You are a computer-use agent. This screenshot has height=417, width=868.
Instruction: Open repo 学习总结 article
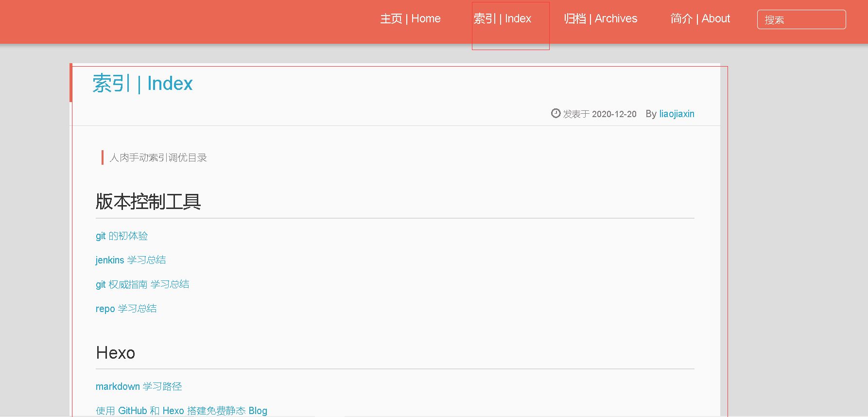(x=126, y=309)
